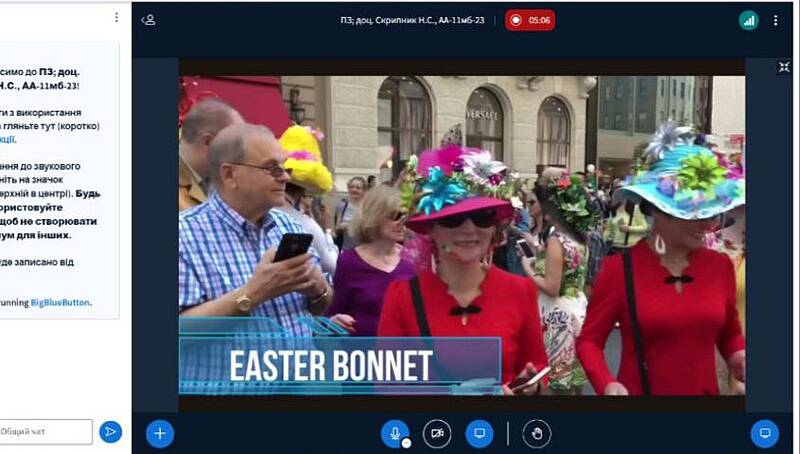Raise your hand with the hand icon
This screenshot has height=454, width=800.
[537, 433]
